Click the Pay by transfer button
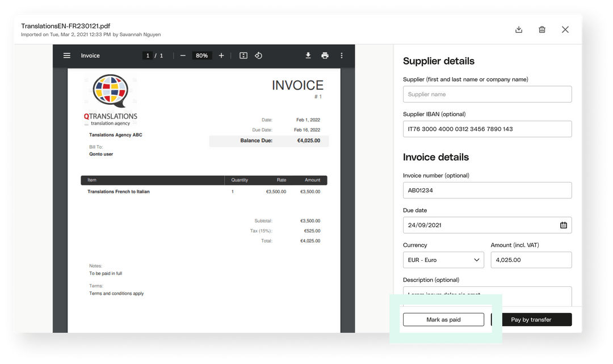Image resolution: width=613 pixels, height=364 pixels. 531,320
